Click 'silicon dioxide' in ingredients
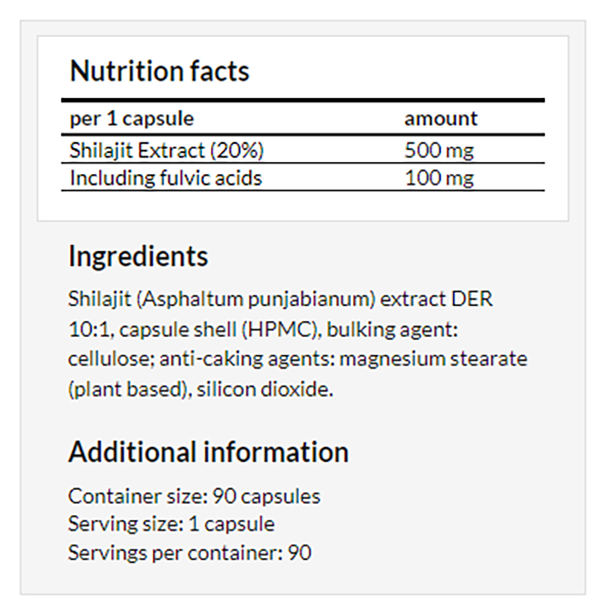Viewport: 600px width, 612px height. [x=265, y=389]
